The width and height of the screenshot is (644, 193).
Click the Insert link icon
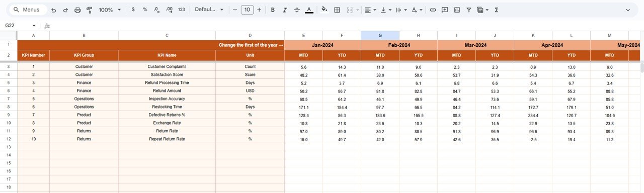pyautogui.click(x=433, y=10)
